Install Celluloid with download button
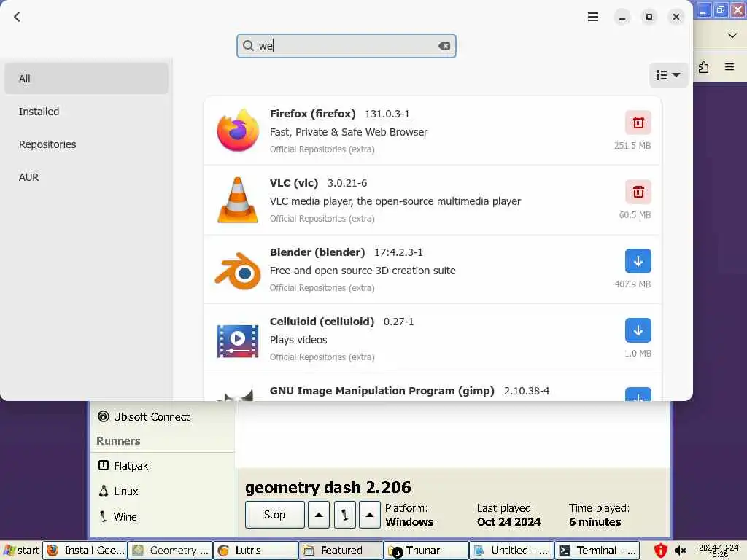Screen dimensions: 747x560 point(638,330)
